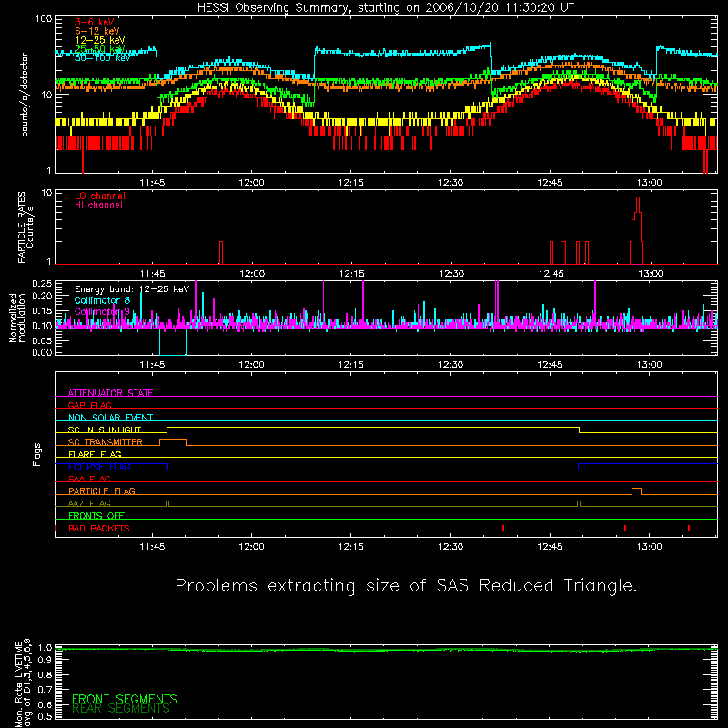Screen dimensions: 728x728
Task: Click 12:00 tick label under count-rate plot
Action: click(252, 183)
